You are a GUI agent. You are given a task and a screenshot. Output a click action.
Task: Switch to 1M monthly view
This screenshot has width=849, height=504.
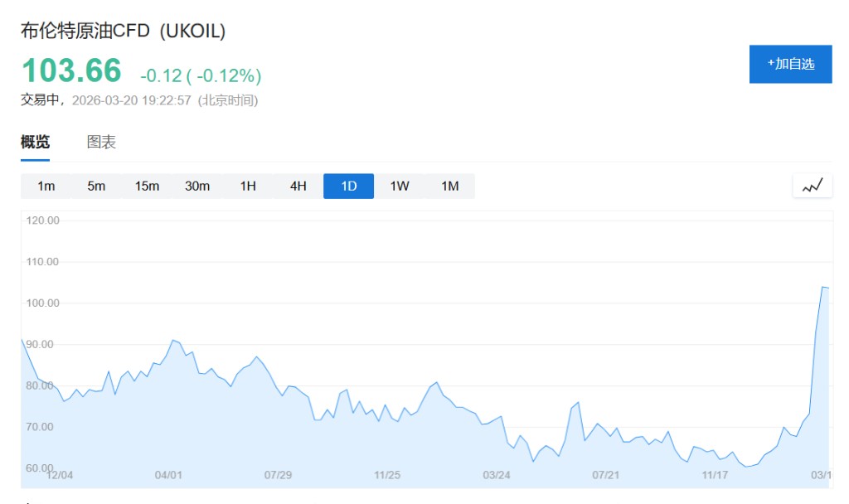coord(450,186)
